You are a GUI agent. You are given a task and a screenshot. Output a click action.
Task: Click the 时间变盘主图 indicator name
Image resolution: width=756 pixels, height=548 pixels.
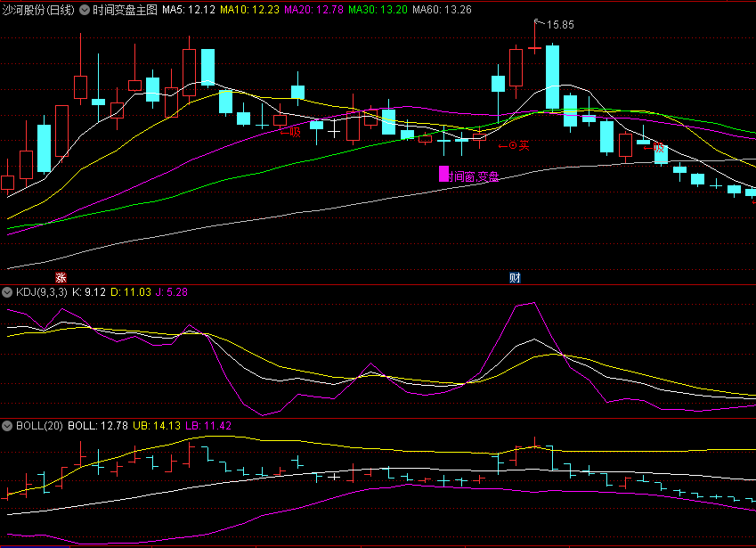tap(125, 10)
